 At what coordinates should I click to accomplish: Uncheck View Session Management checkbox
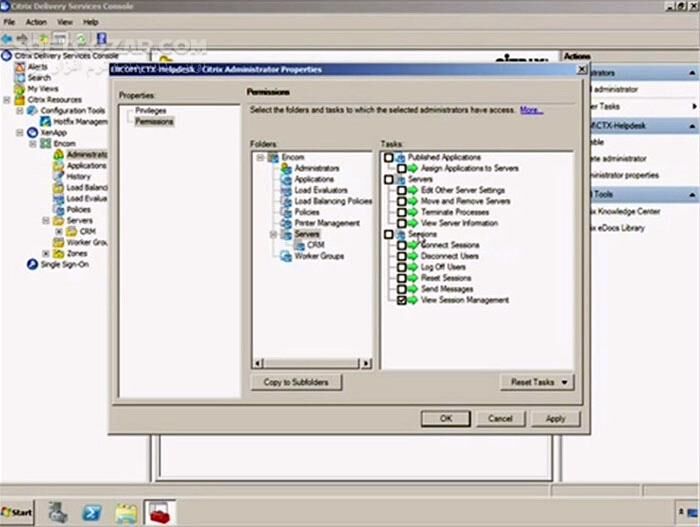(x=401, y=300)
